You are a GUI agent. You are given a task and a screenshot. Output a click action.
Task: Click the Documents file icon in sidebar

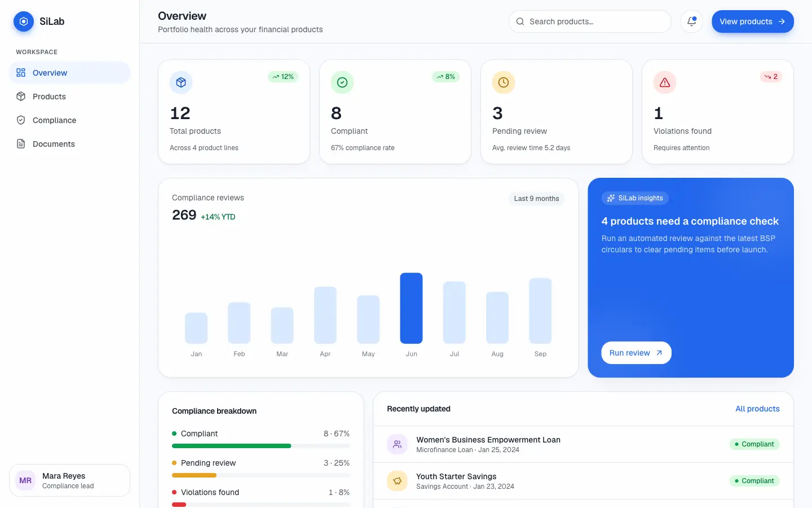point(21,144)
